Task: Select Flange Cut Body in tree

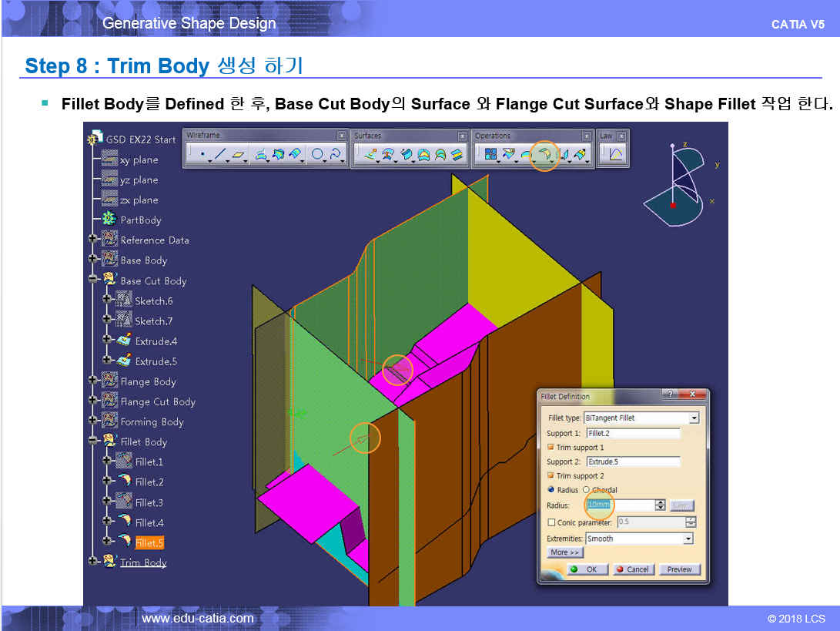Action: tap(158, 401)
